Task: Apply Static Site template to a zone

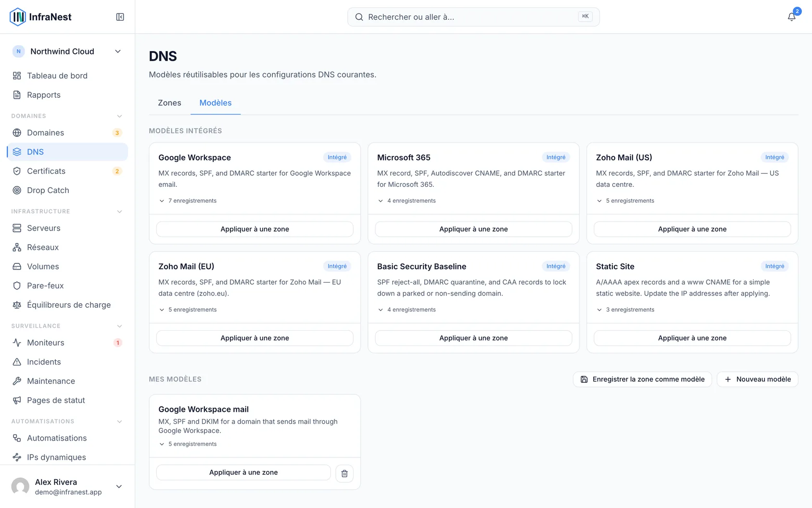Action: (x=692, y=338)
